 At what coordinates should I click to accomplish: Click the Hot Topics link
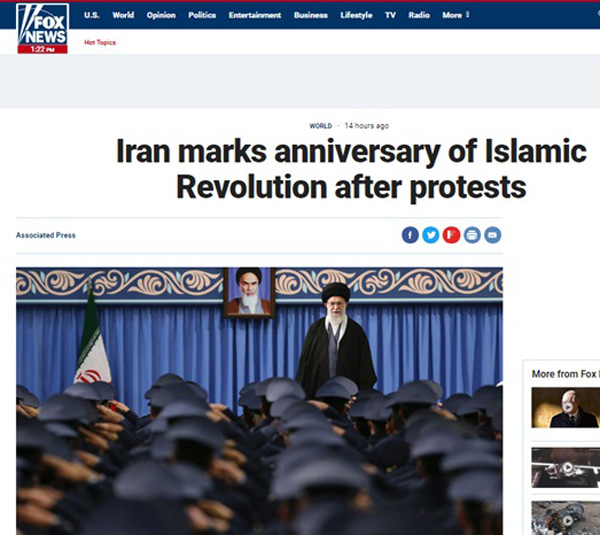[100, 42]
